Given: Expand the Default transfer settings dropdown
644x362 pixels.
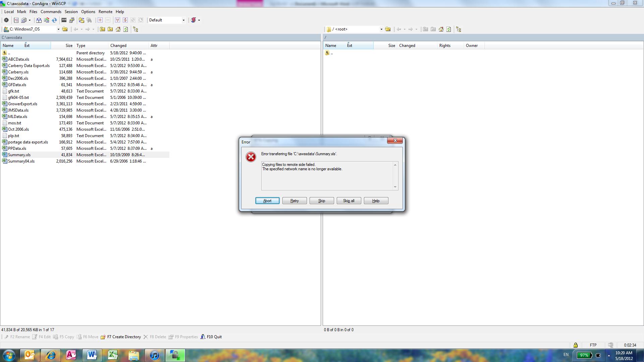Looking at the screenshot, I should (x=183, y=20).
